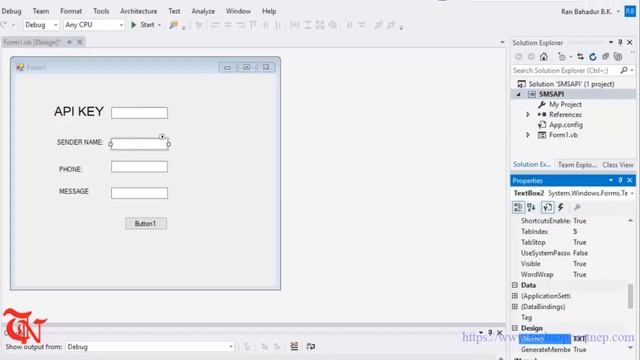The width and height of the screenshot is (640, 360).
Task: Select the WordWrap property row
Action: click(x=569, y=275)
